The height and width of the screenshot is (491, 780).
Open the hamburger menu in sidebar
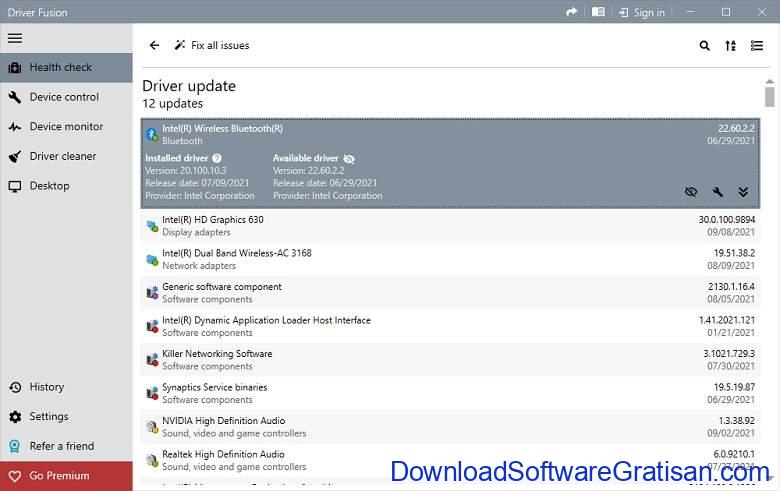15,38
